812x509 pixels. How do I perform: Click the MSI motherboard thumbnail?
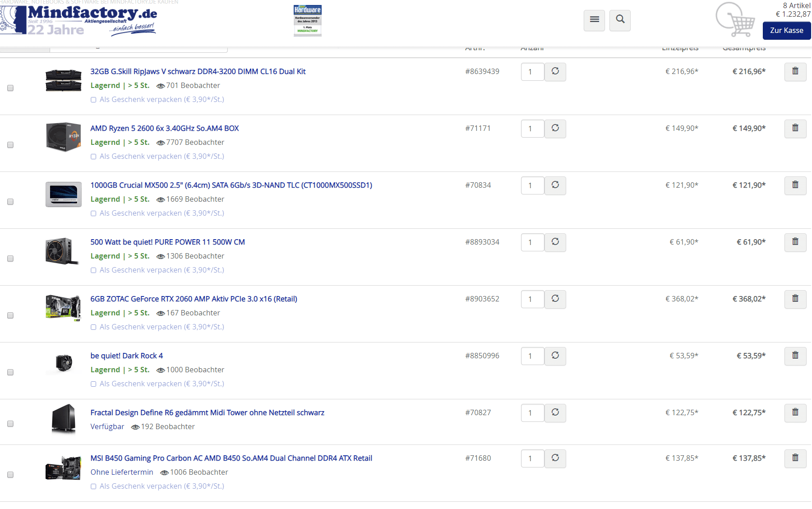pos(64,468)
